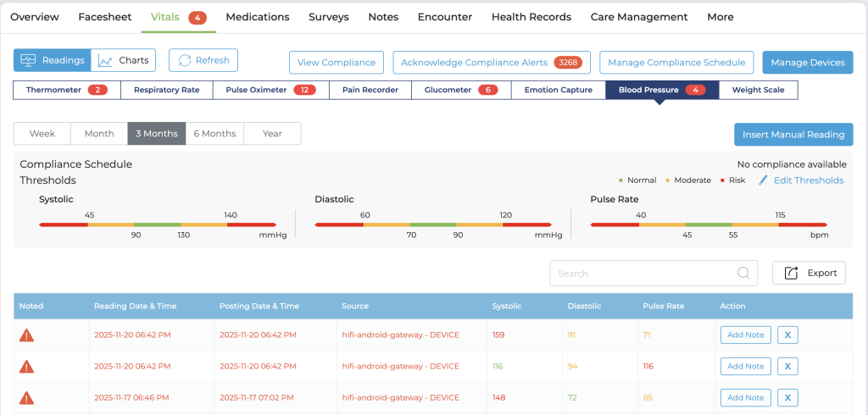Click the warning triangle in first row
868x415 pixels.
[x=26, y=335]
